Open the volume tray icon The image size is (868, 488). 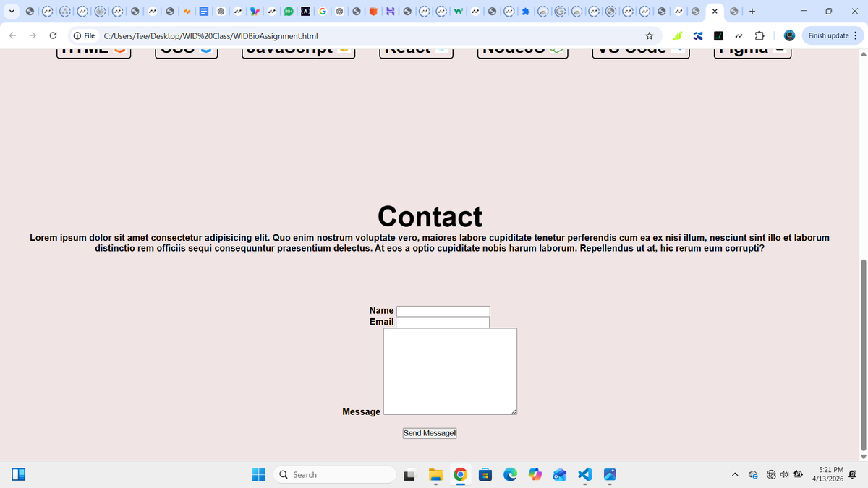coord(785,475)
